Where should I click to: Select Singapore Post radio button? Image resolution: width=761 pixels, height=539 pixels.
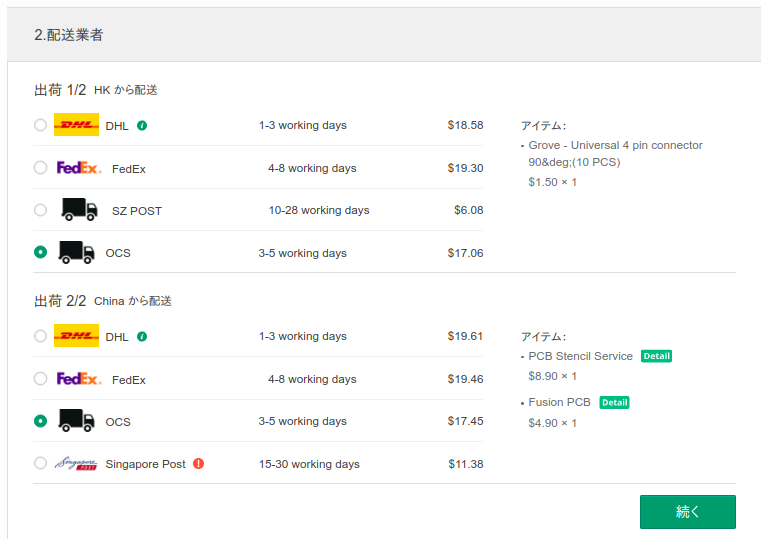coord(40,463)
